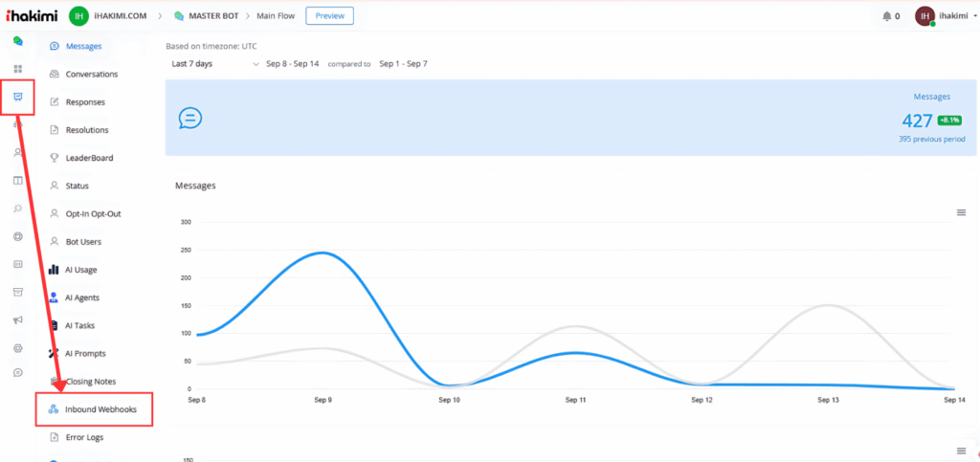
Task: Click the IH user avatar
Action: 924,16
